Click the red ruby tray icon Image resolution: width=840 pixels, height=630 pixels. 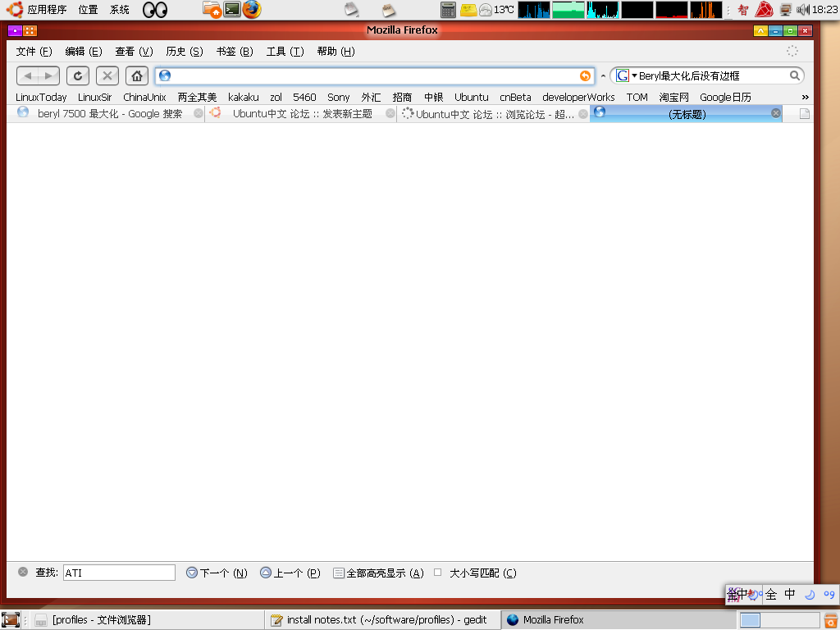(x=764, y=9)
